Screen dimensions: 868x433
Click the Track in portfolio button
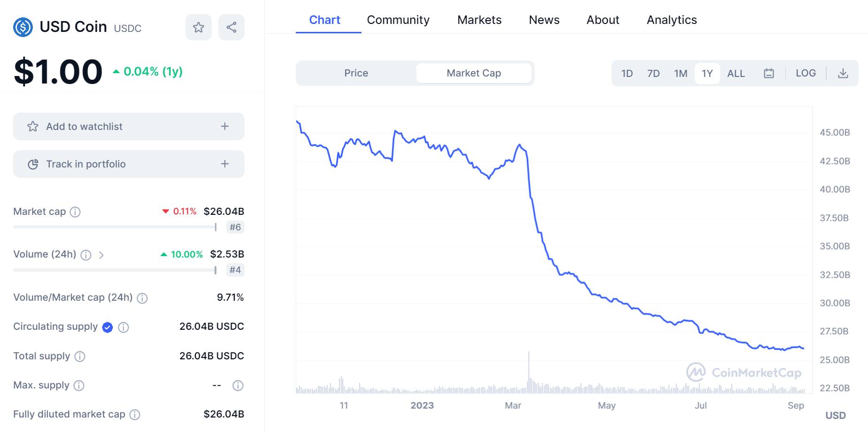click(129, 164)
